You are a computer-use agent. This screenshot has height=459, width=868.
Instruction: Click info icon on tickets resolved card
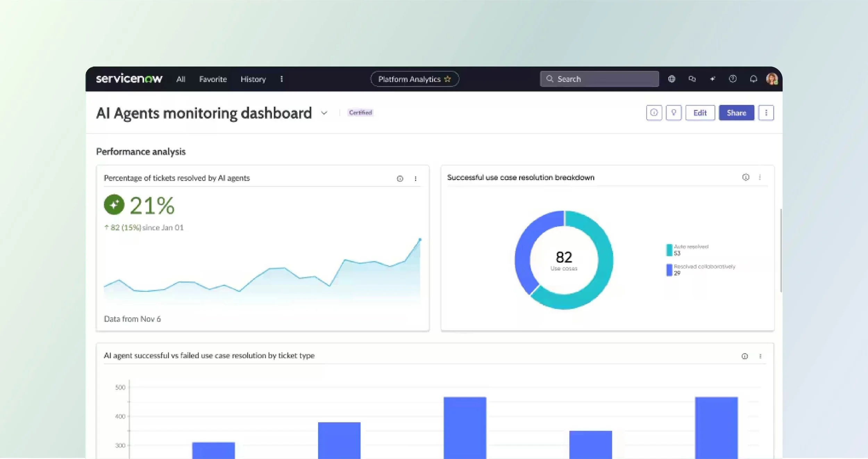(400, 179)
